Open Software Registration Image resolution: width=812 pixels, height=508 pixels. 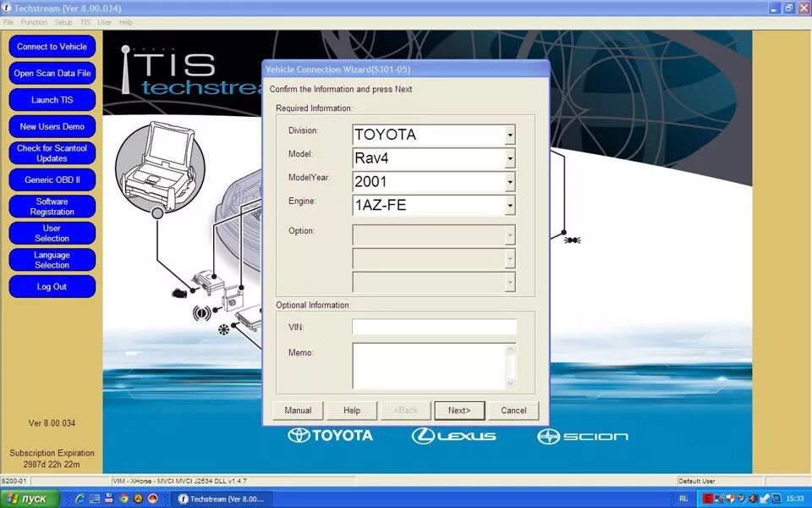click(x=52, y=207)
